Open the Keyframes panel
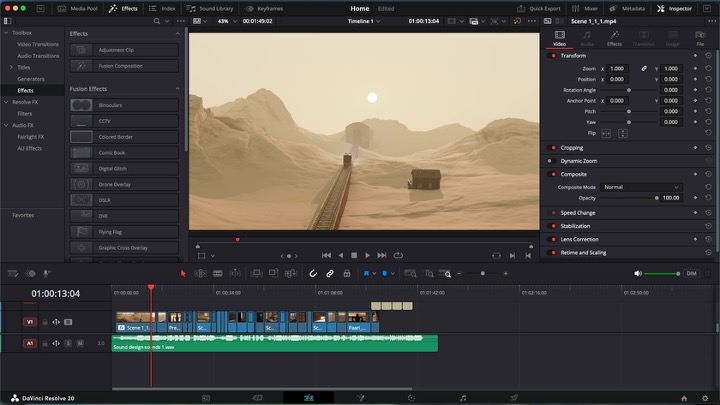This screenshot has width=720, height=405. pos(264,8)
